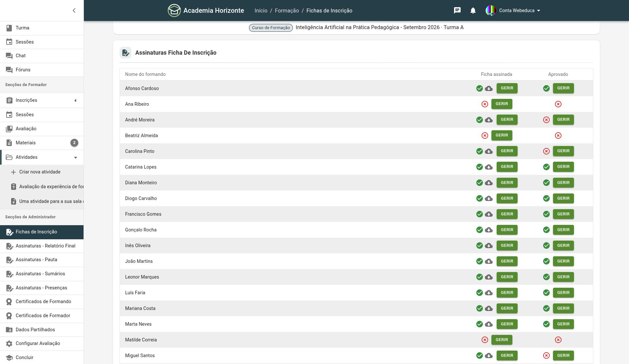Open the messages chat icon in header
Viewport: 629px width, 364px height.
coord(457,10)
